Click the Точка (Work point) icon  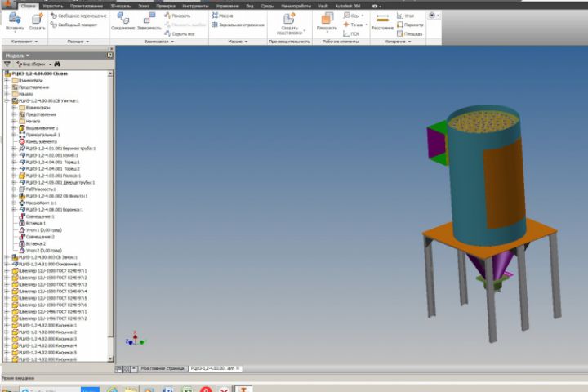(x=346, y=24)
